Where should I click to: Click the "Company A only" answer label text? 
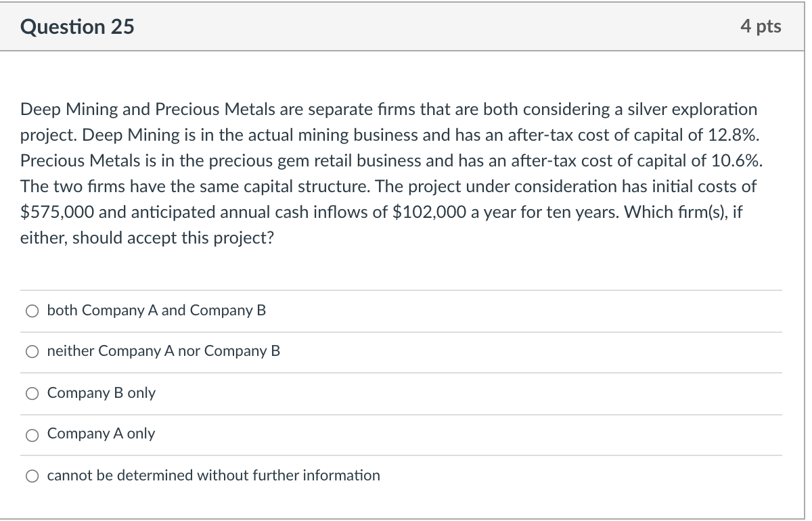coord(100,434)
